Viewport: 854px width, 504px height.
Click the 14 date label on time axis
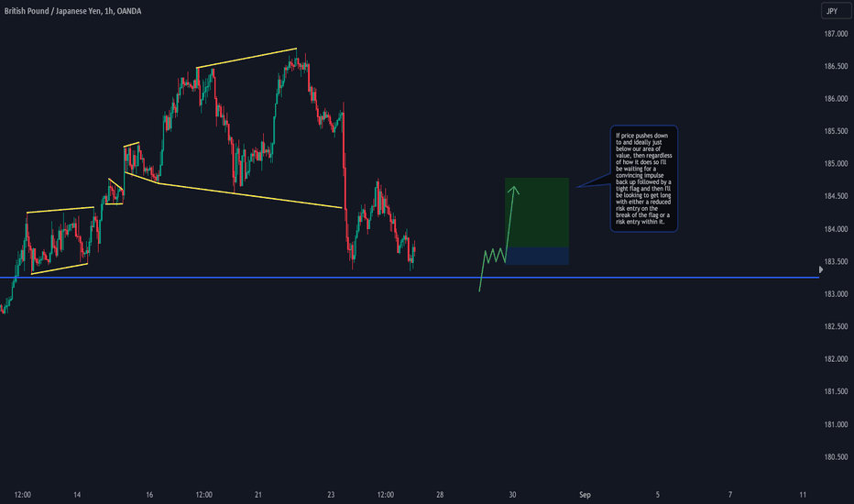click(x=77, y=495)
